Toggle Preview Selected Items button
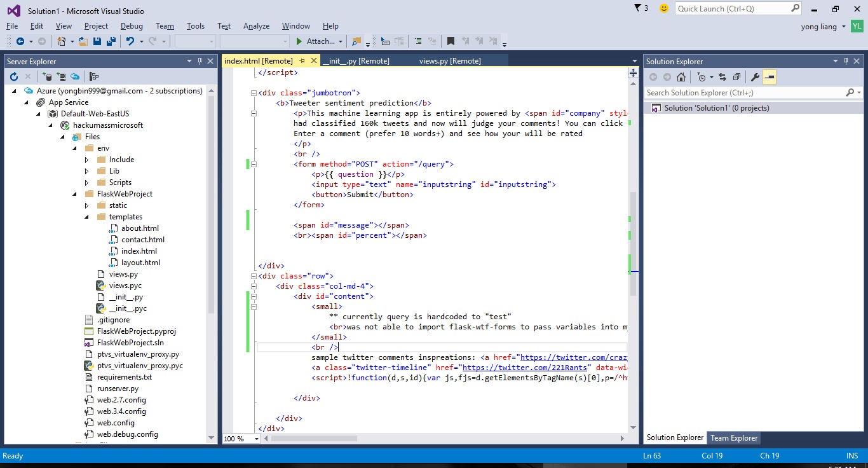Image resolution: width=868 pixels, height=468 pixels. (x=770, y=77)
